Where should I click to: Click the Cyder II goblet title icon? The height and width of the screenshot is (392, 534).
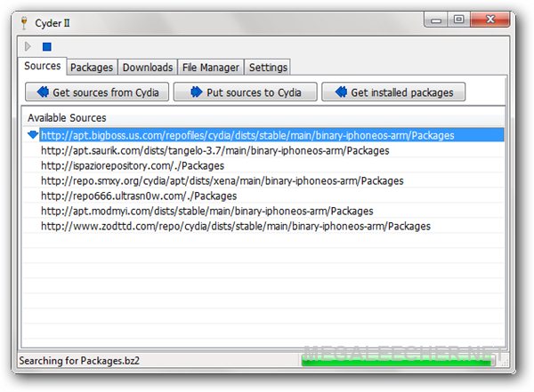coord(24,23)
